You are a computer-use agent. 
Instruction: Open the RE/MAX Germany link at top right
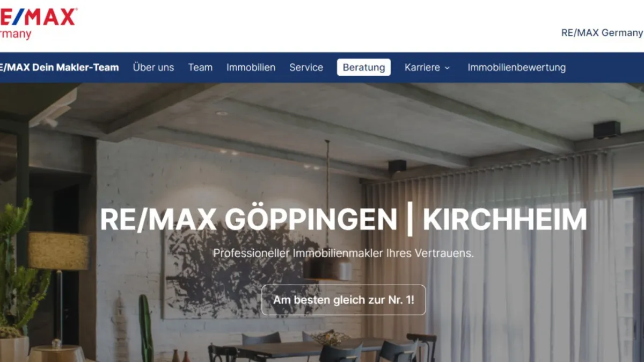click(x=602, y=33)
